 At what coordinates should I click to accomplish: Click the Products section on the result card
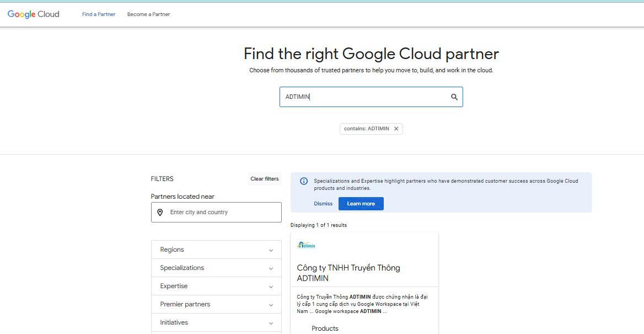tap(325, 328)
